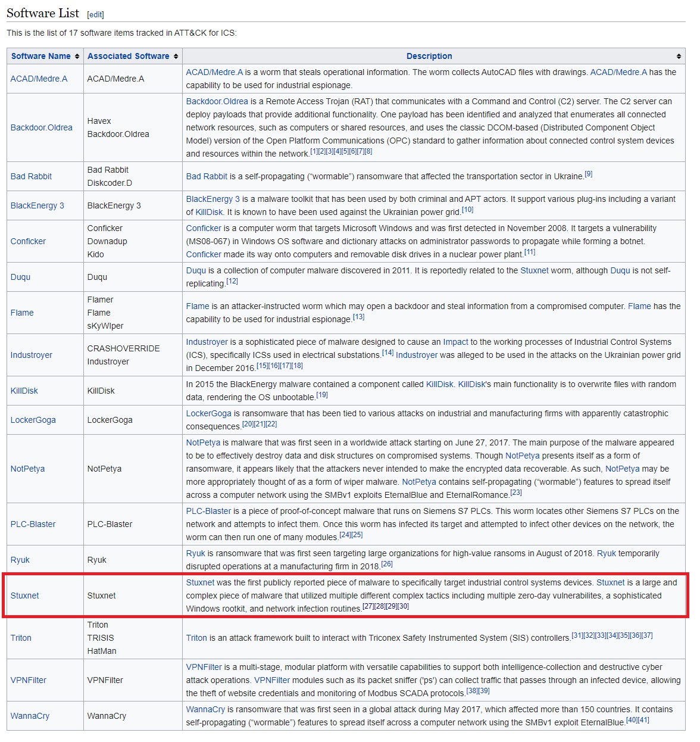Screen dimensions: 700x742
Task: Select 'sKyWIper' associated software text
Action: [105, 326]
